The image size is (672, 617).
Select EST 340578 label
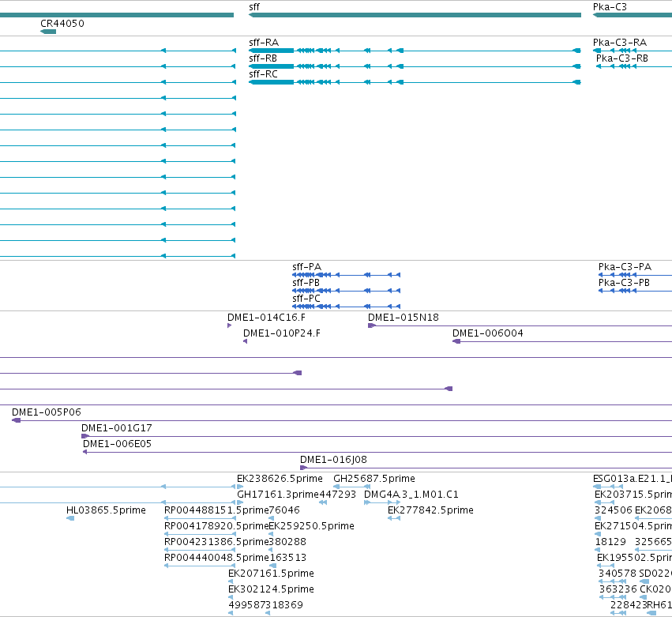[618, 574]
